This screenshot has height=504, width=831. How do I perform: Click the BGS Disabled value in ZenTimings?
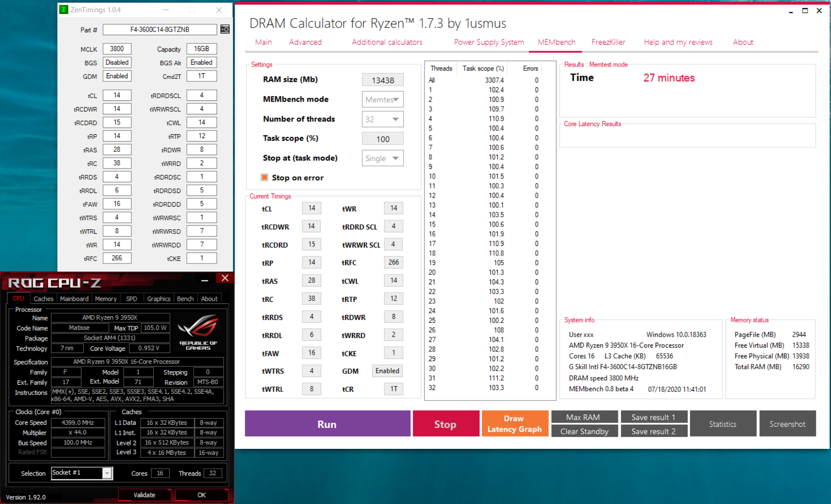tap(117, 62)
